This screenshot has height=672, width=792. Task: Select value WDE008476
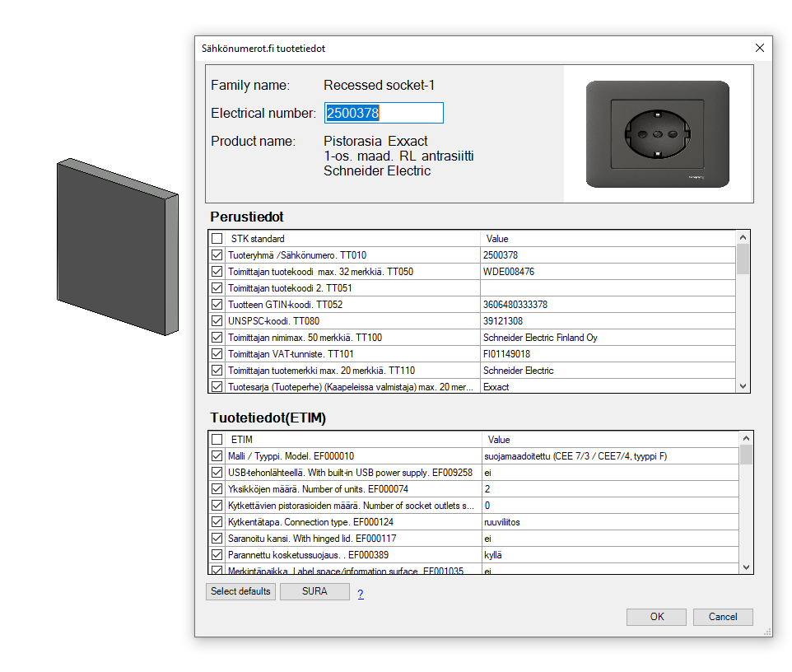tap(509, 272)
